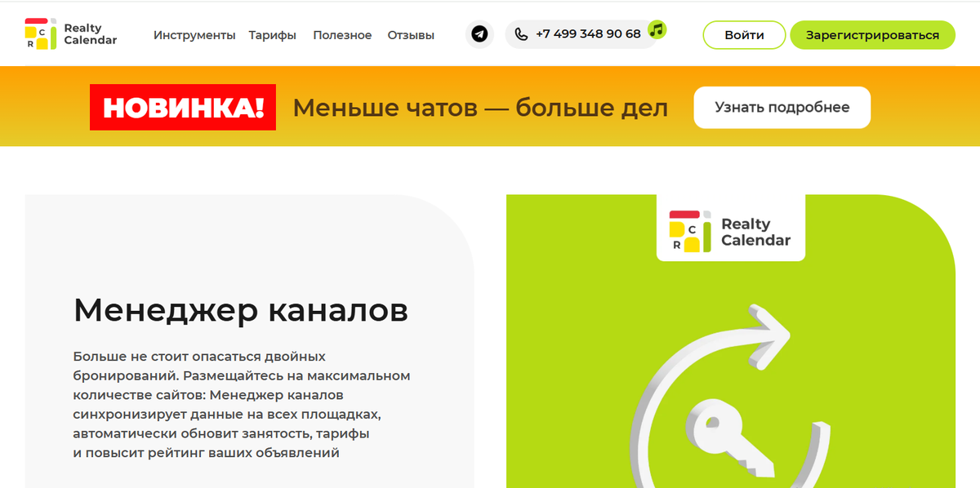Screen dimensions: 980x488
Task: Click the paragraph starting Больше не стоит опасаться
Action: pos(242,404)
